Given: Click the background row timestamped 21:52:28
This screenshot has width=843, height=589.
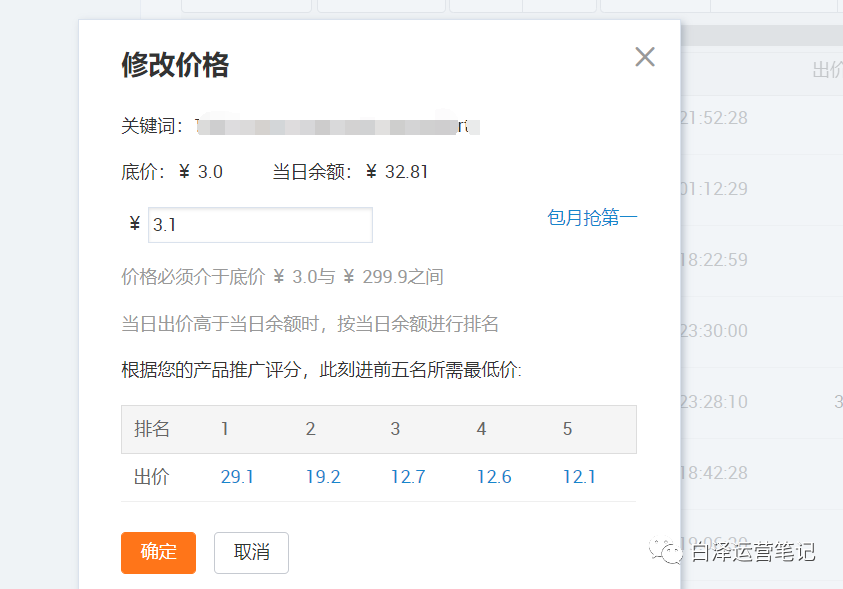Looking at the screenshot, I should 713,118.
